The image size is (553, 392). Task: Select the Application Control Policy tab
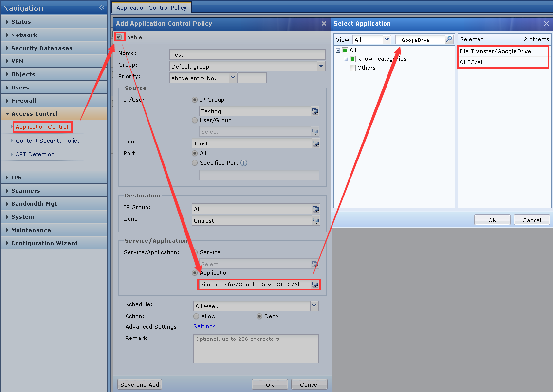click(151, 8)
